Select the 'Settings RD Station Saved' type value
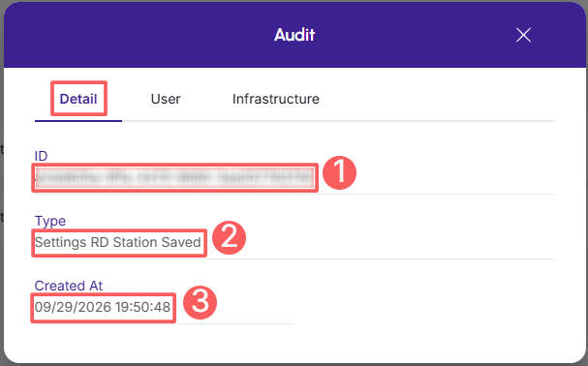Viewport: 588px width, 366px height. click(x=118, y=242)
